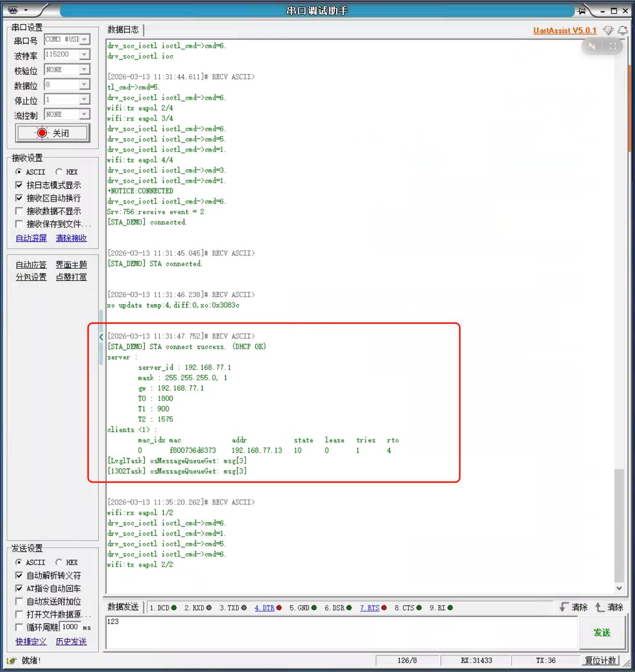This screenshot has width=635, height=672.
Task: Click the play-skip icon on floating overlay
Action: pyautogui.click(x=591, y=46)
